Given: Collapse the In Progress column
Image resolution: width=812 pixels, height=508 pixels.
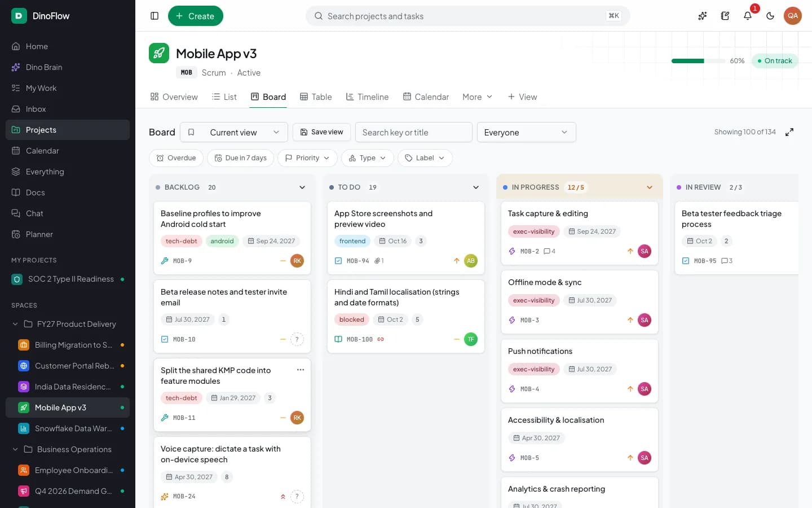Looking at the screenshot, I should click(x=650, y=187).
